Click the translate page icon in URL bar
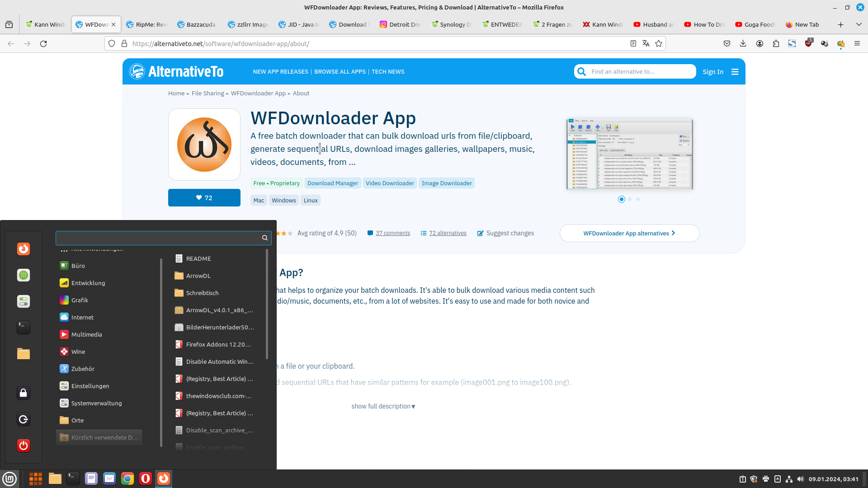Image resolution: width=868 pixels, height=488 pixels. [x=646, y=43]
